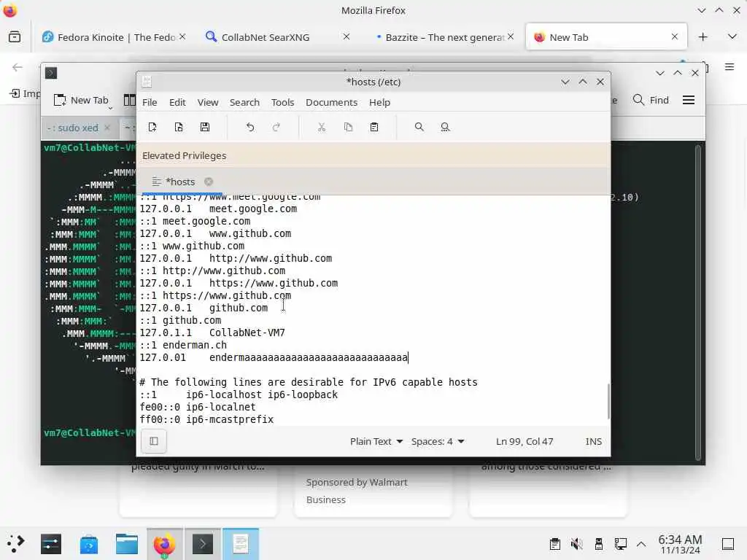
Task: Open new Firefox tab with plus button
Action: coord(703,36)
